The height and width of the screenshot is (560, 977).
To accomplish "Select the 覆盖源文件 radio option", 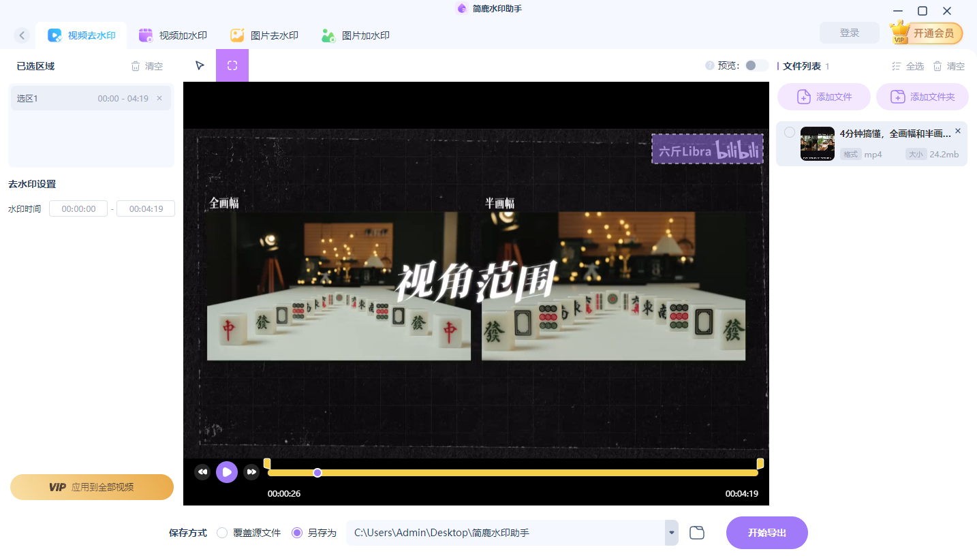I will tap(221, 533).
